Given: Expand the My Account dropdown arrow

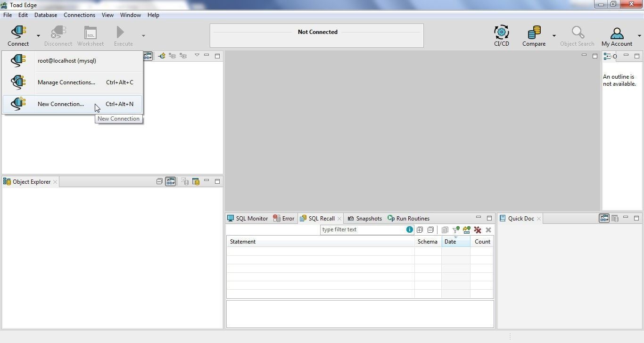Looking at the screenshot, I should coord(639,35).
